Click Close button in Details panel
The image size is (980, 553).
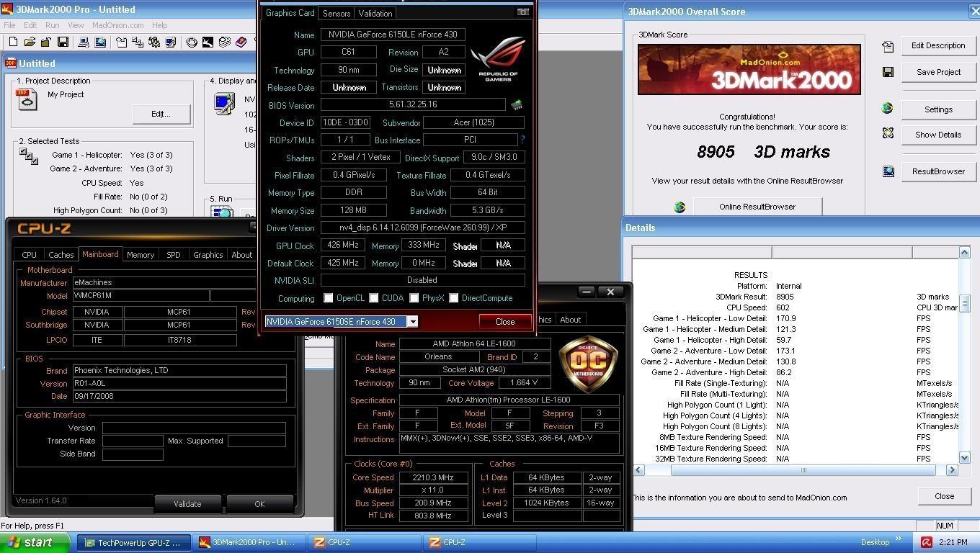(944, 496)
